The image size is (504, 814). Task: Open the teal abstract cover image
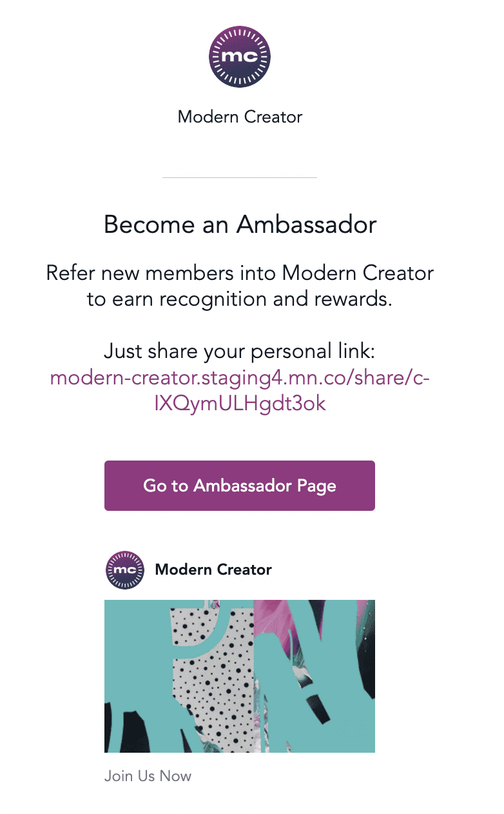click(240, 676)
